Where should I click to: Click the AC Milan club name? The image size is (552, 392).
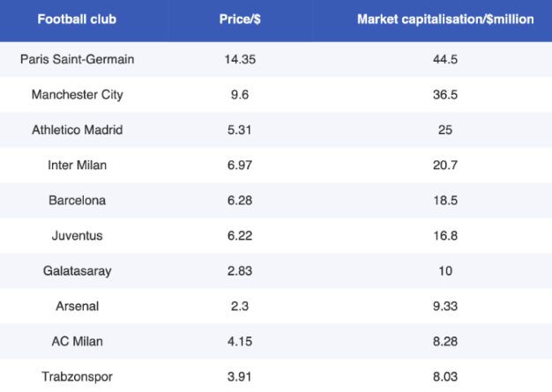tap(77, 341)
